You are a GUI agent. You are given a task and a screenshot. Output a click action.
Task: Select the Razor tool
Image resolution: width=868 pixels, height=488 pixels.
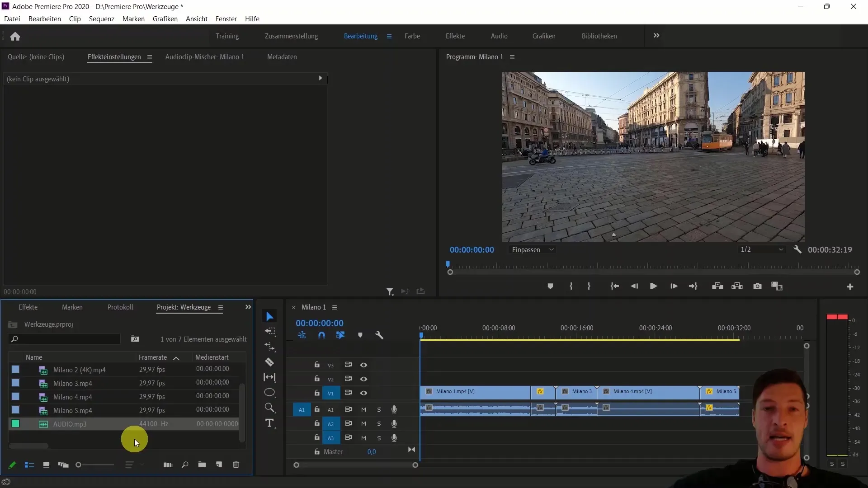[x=270, y=362]
